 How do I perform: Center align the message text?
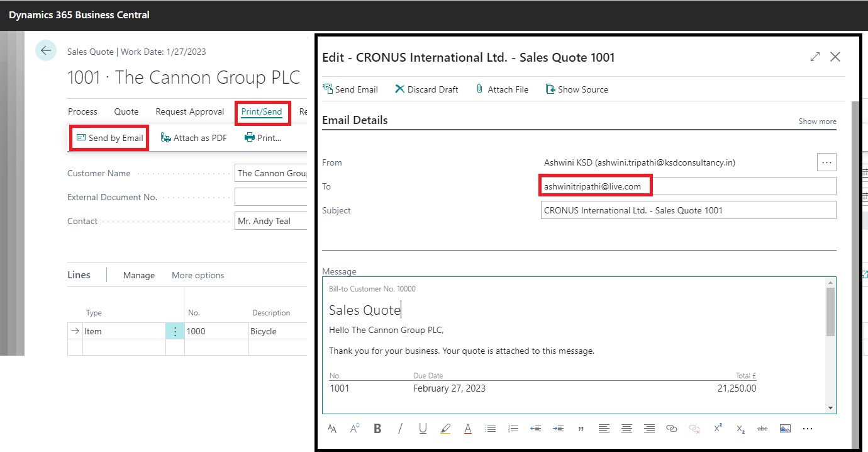626,429
